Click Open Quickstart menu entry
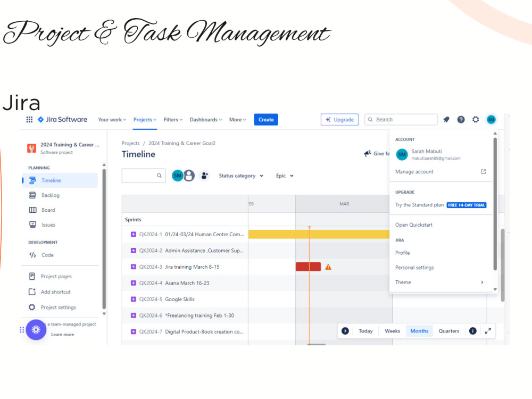Screen dimensions: 532x399 [413, 225]
